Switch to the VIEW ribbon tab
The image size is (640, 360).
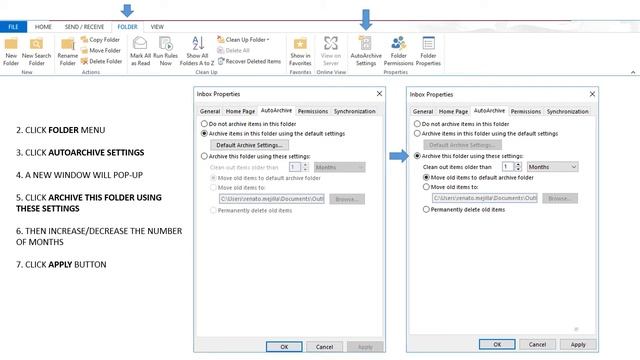point(157,27)
